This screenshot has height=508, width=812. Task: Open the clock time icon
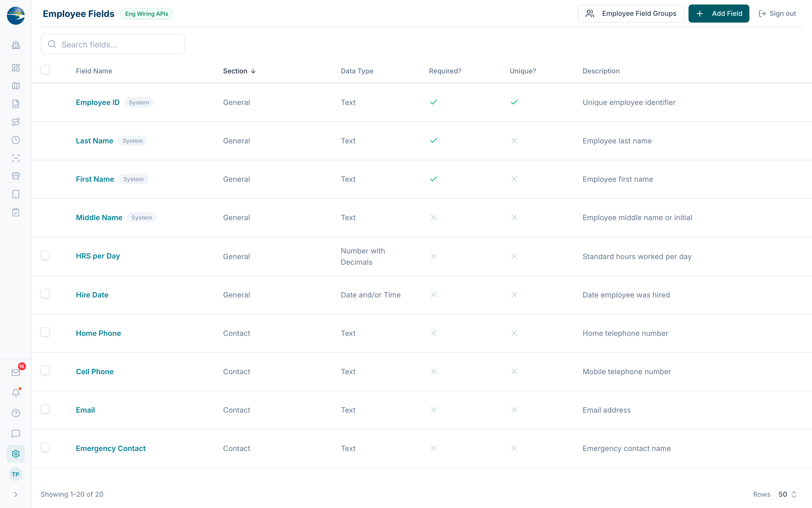(16, 140)
